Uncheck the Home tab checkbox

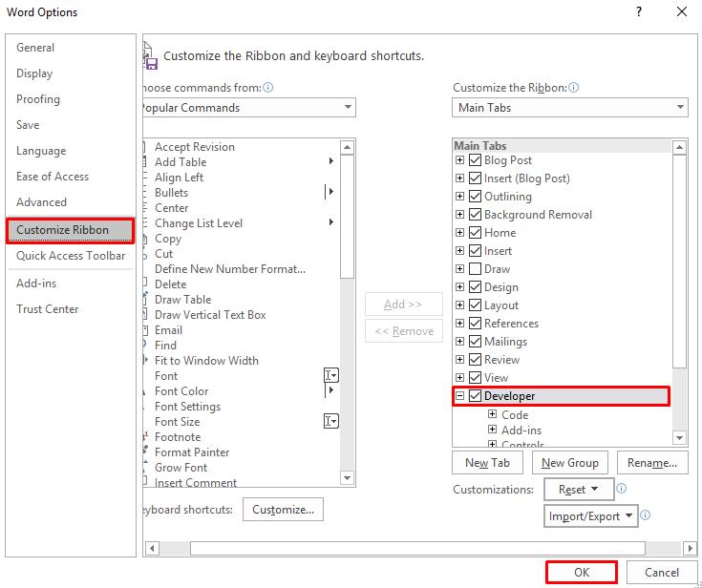[475, 232]
